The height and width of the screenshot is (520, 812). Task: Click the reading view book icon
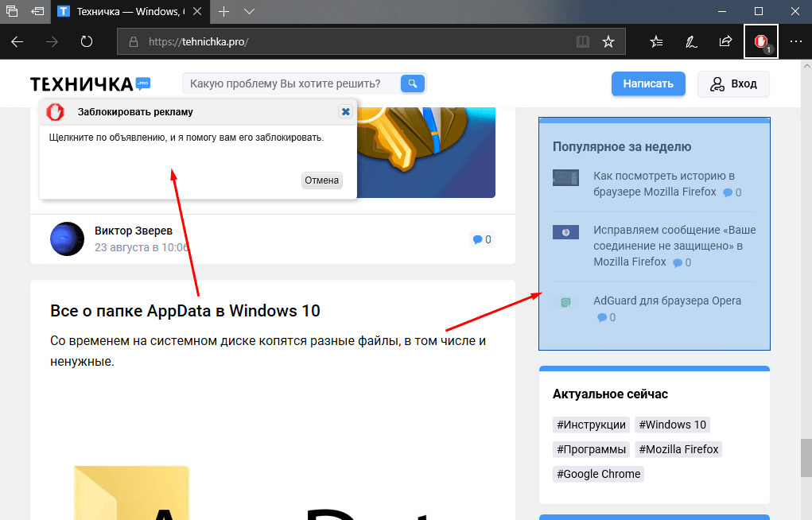point(583,42)
